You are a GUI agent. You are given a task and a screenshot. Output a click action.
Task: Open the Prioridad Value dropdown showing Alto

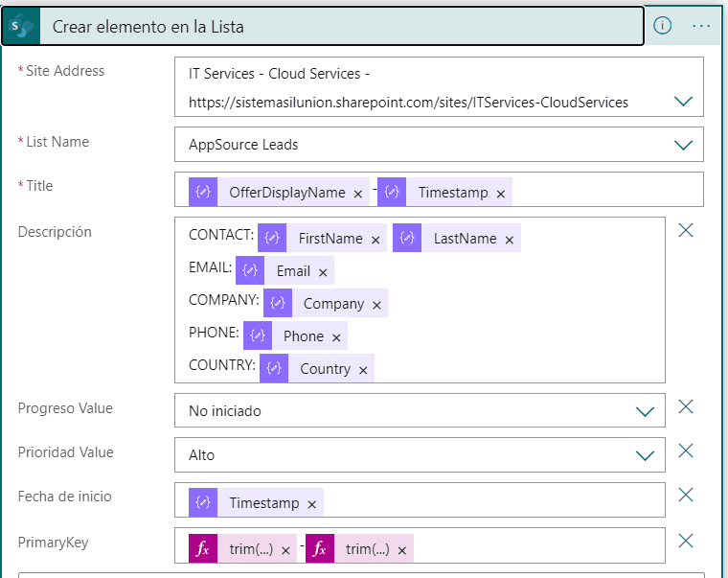coord(645,455)
